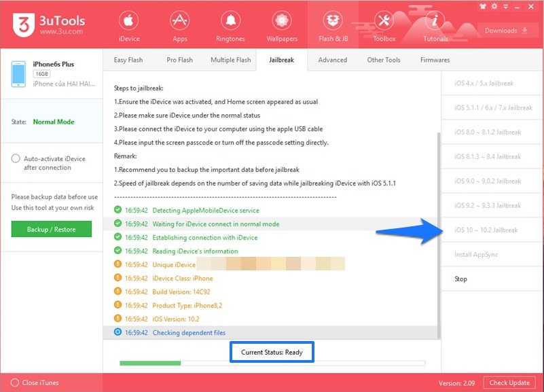Select iOS 8.0 ~ 8.1.2 Jailbreak
This screenshot has height=392, width=544.
click(x=492, y=132)
